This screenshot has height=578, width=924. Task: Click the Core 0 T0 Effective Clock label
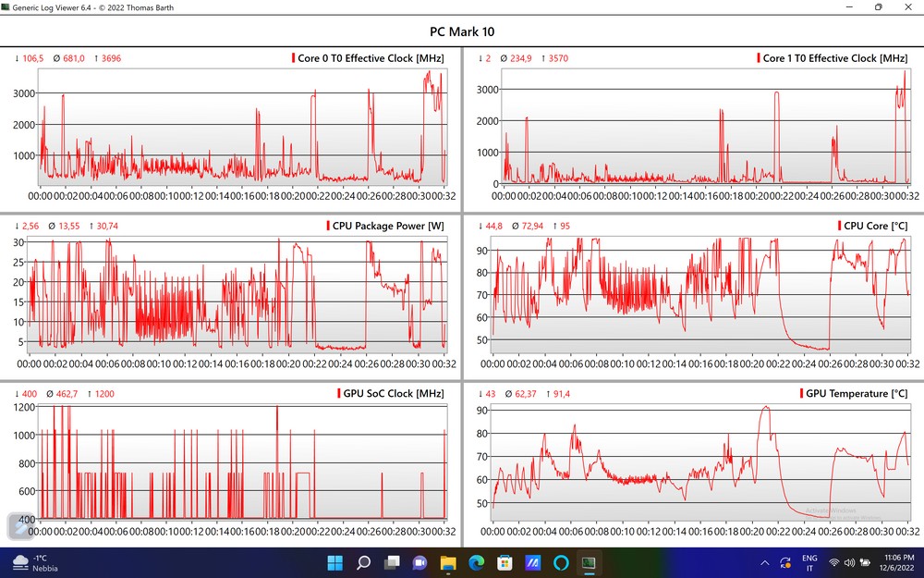click(x=370, y=58)
